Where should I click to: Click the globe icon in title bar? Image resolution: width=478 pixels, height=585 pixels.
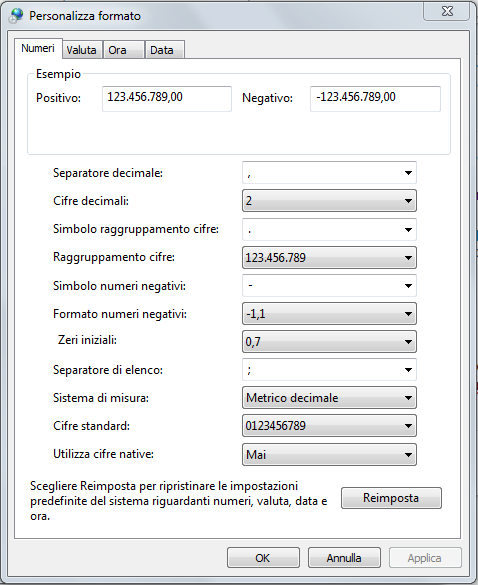(x=16, y=16)
